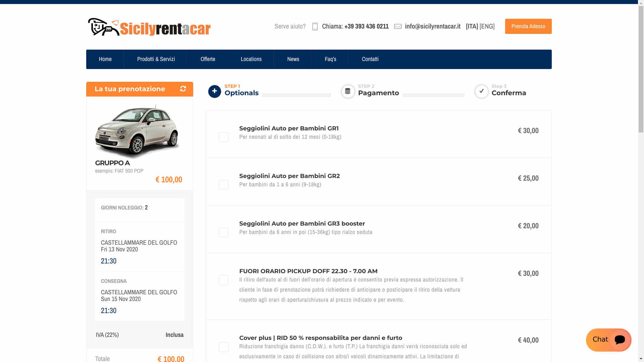Click the Sun 15 Nov 2020 return date
Viewport: 644px width, 362px height.
click(121, 299)
